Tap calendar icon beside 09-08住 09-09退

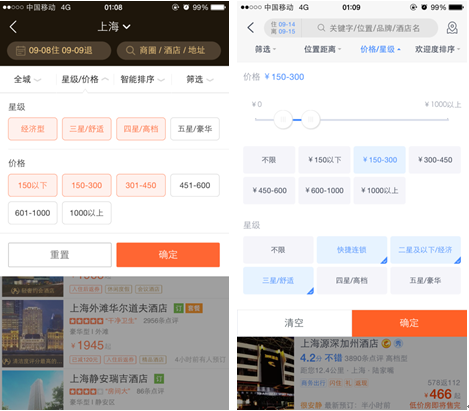click(21, 51)
